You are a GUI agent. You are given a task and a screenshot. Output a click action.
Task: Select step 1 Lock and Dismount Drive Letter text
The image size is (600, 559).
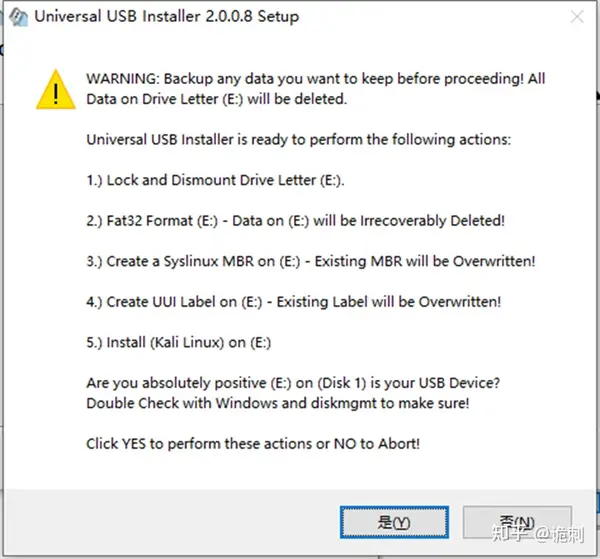[215, 180]
